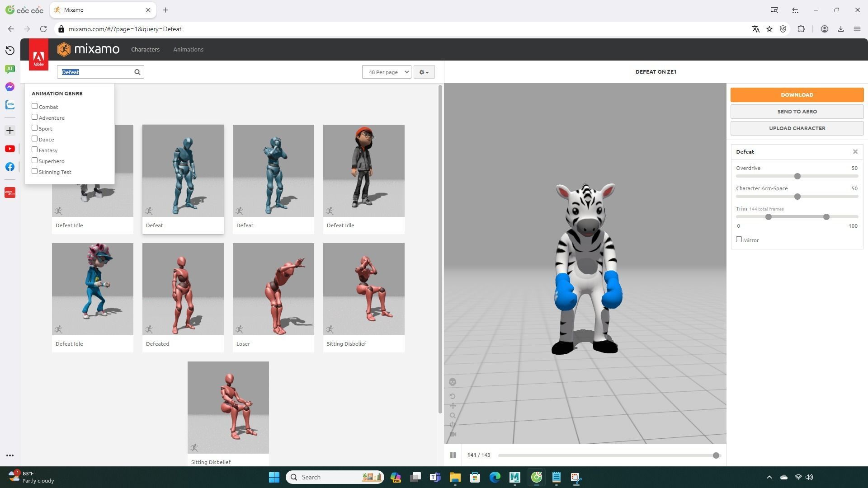Open the AI assistant sidebar icon
This screenshot has height=488, width=868.
tap(10, 69)
